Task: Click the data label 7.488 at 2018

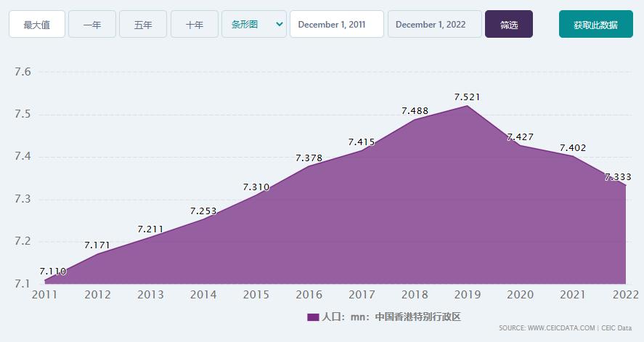Action: (x=415, y=111)
